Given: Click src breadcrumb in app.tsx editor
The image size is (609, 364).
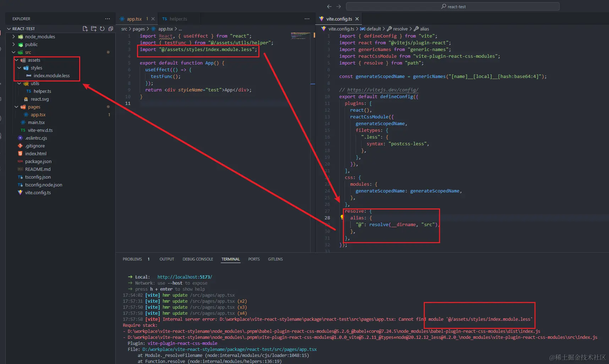Looking at the screenshot, I should coord(124,29).
